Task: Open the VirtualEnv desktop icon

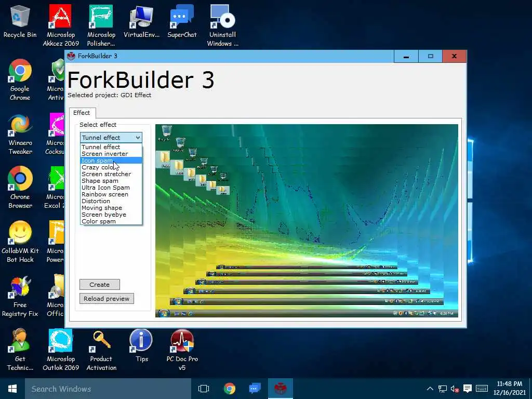Action: 141,22
